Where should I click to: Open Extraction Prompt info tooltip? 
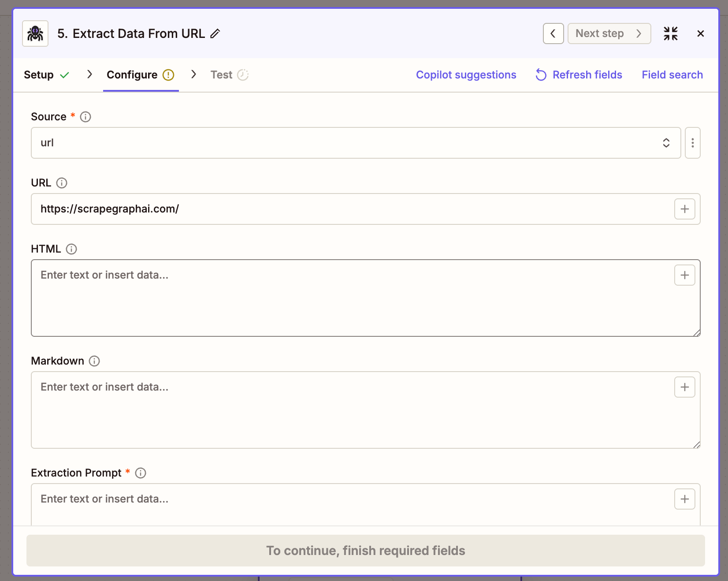pyautogui.click(x=141, y=473)
